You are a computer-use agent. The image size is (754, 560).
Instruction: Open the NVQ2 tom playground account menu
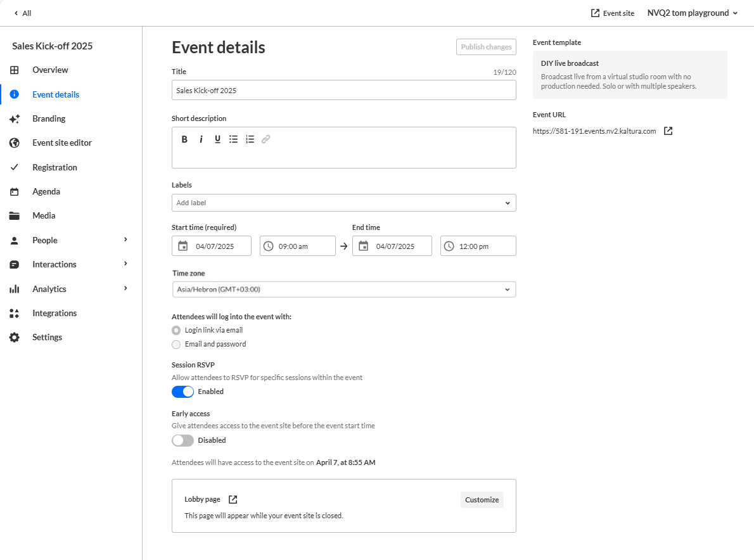(693, 13)
